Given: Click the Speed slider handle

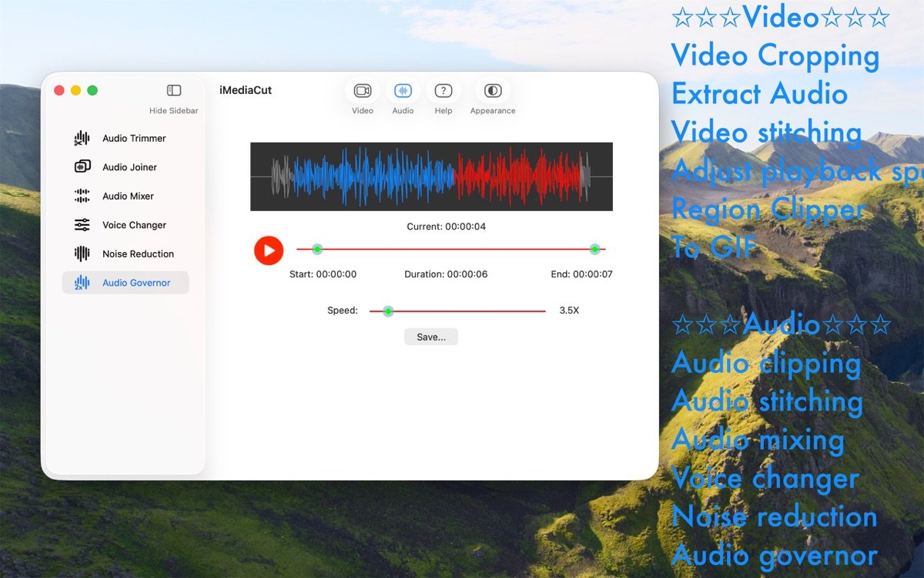Looking at the screenshot, I should click(x=388, y=311).
